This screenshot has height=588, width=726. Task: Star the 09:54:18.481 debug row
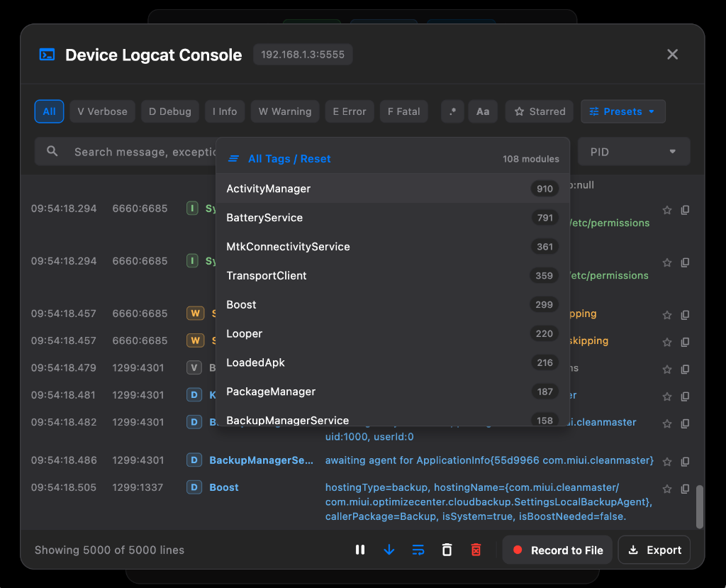coord(667,396)
